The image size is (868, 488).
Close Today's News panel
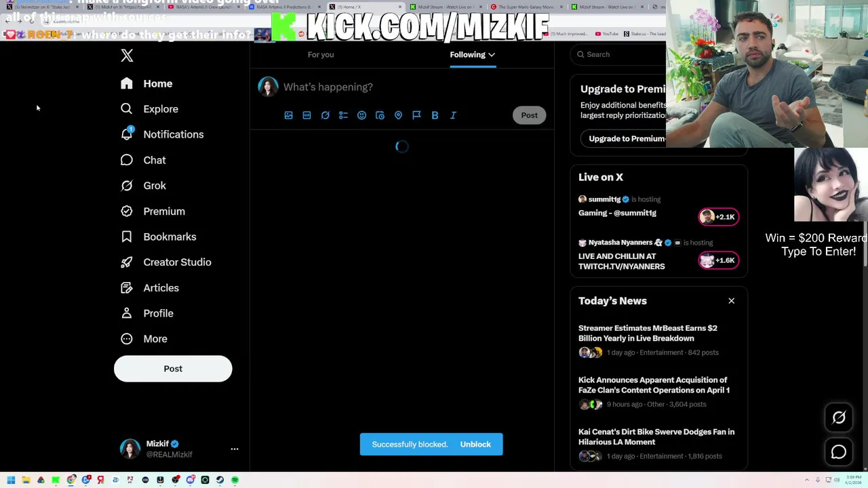click(x=731, y=301)
